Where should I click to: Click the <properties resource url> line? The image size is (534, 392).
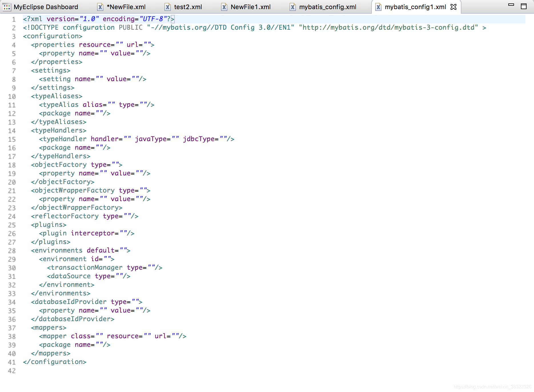tap(93, 45)
